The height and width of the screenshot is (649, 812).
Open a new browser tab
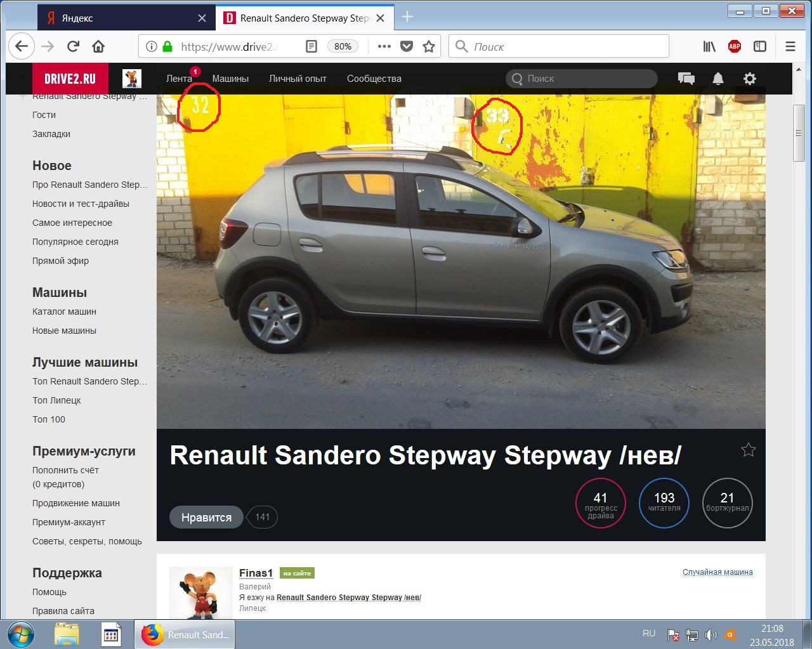[407, 17]
